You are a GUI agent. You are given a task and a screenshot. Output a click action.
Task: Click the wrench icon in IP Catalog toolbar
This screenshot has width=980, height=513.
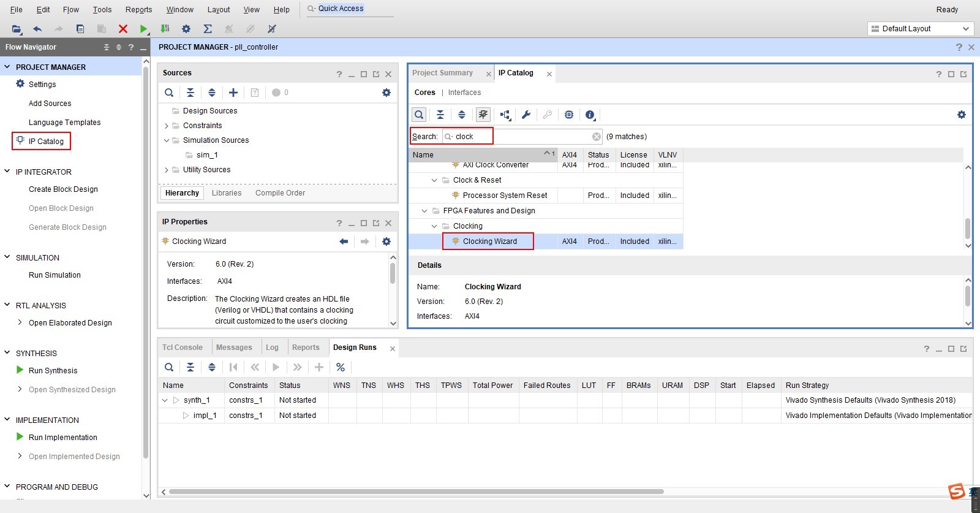(x=526, y=115)
